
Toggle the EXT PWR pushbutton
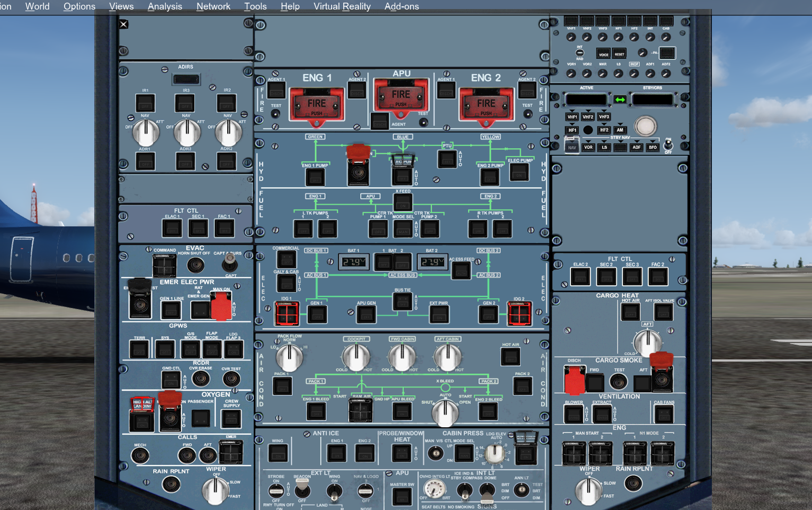pos(439,315)
